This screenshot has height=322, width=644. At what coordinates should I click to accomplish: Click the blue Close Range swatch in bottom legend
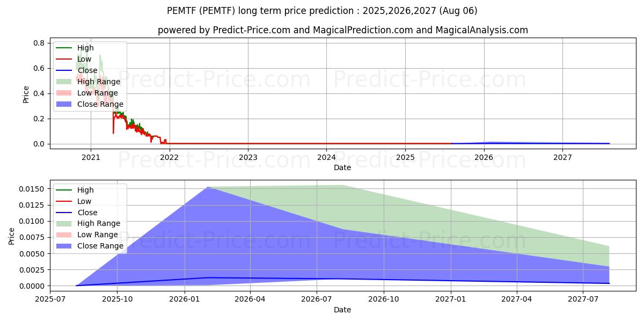[x=64, y=246]
